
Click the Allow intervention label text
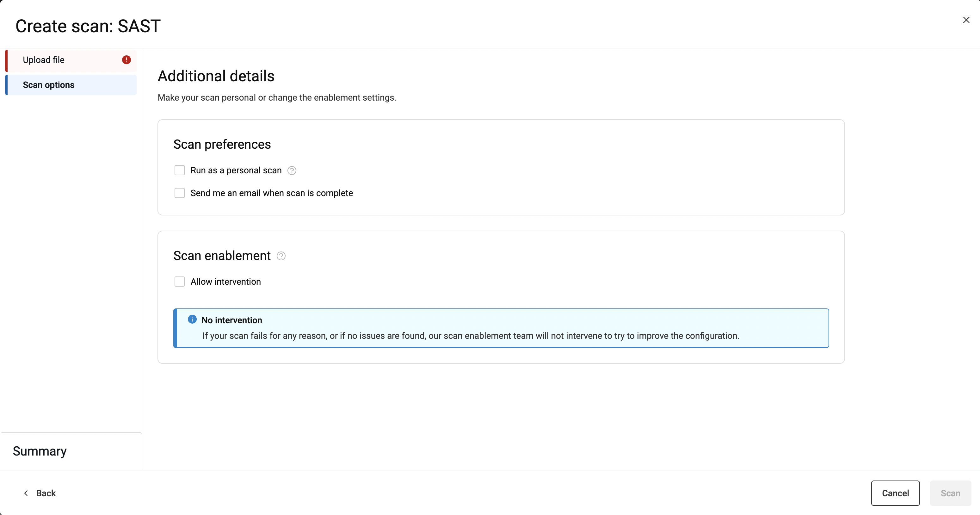point(225,282)
